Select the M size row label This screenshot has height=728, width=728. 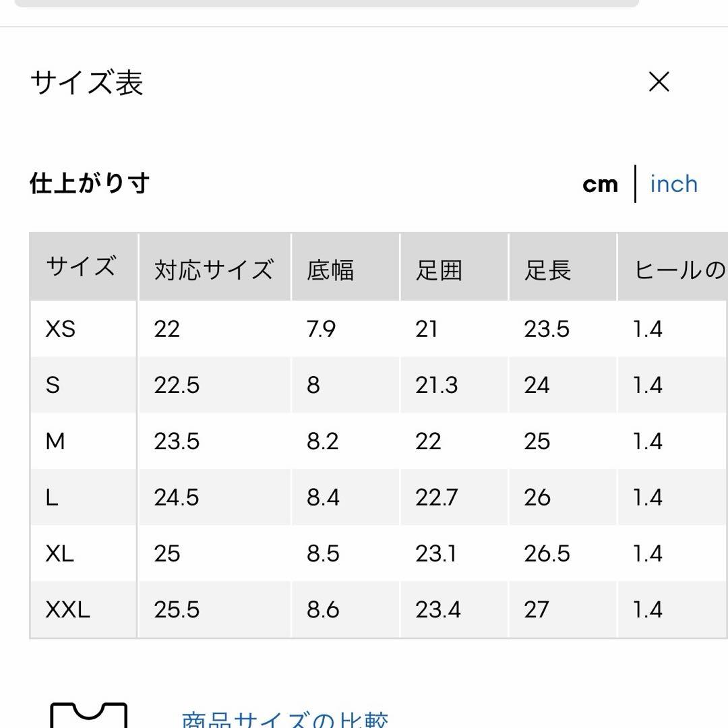point(55,441)
